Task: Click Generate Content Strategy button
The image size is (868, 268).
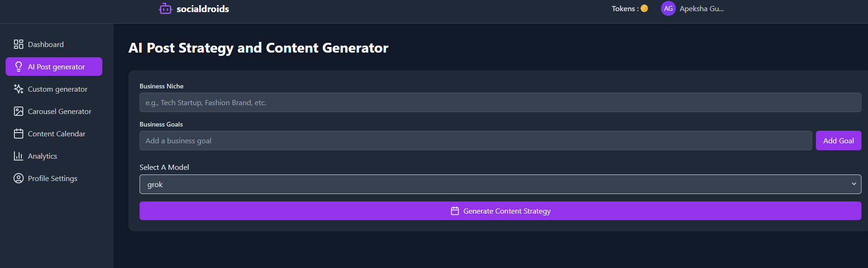Action: 500,211
